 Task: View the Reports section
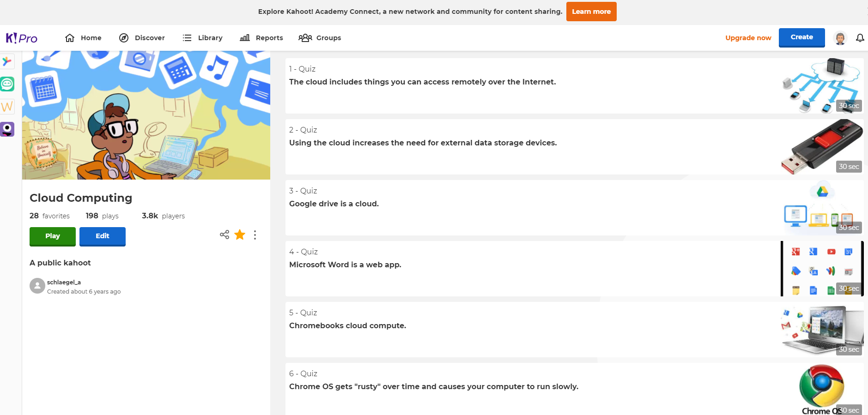(261, 38)
